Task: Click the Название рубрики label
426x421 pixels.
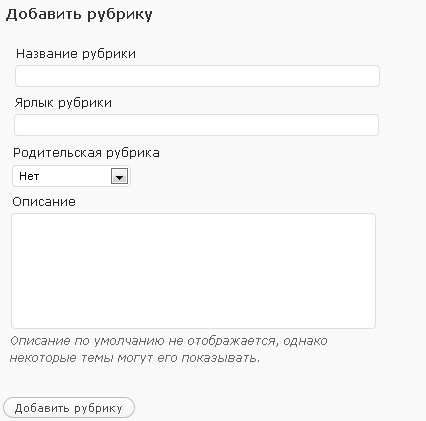Action: pos(76,54)
